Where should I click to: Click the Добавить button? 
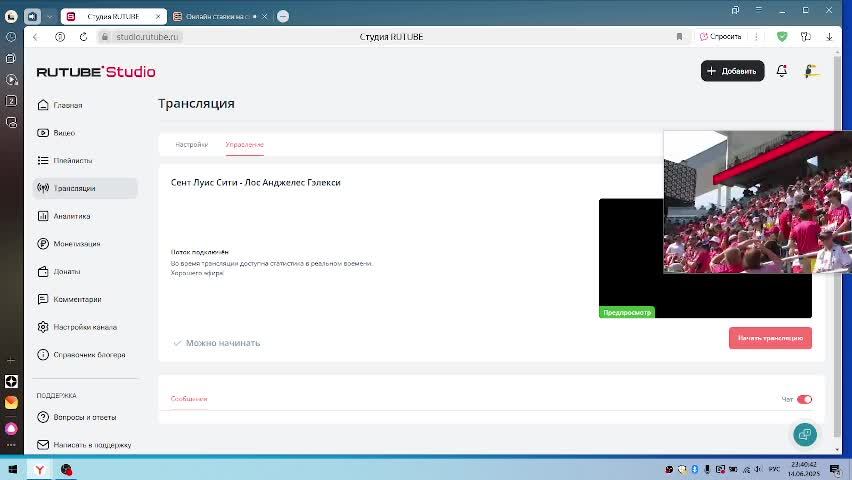(732, 71)
